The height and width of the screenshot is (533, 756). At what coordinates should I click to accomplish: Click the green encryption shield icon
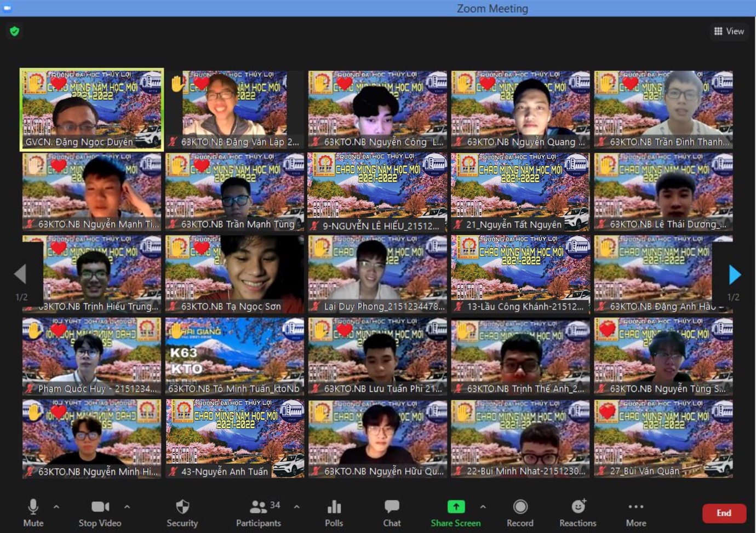click(15, 31)
